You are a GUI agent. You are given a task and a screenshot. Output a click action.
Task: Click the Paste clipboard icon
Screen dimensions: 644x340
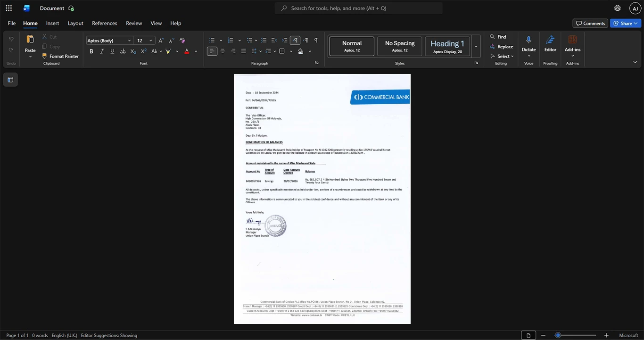coord(30,39)
